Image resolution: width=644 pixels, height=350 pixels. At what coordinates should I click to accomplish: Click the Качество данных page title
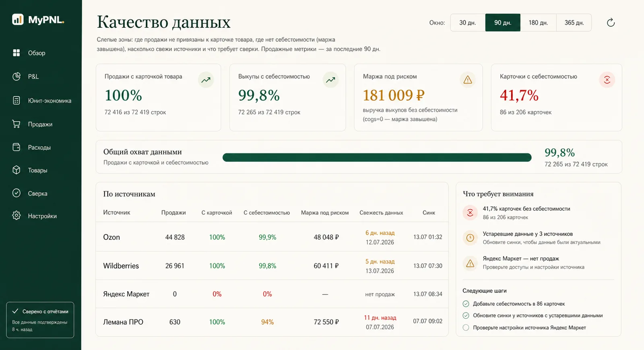pyautogui.click(x=163, y=22)
